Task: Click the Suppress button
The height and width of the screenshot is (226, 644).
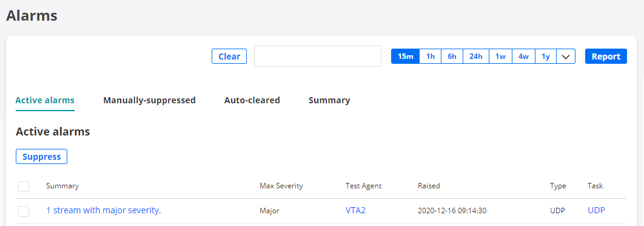Action: click(x=41, y=156)
